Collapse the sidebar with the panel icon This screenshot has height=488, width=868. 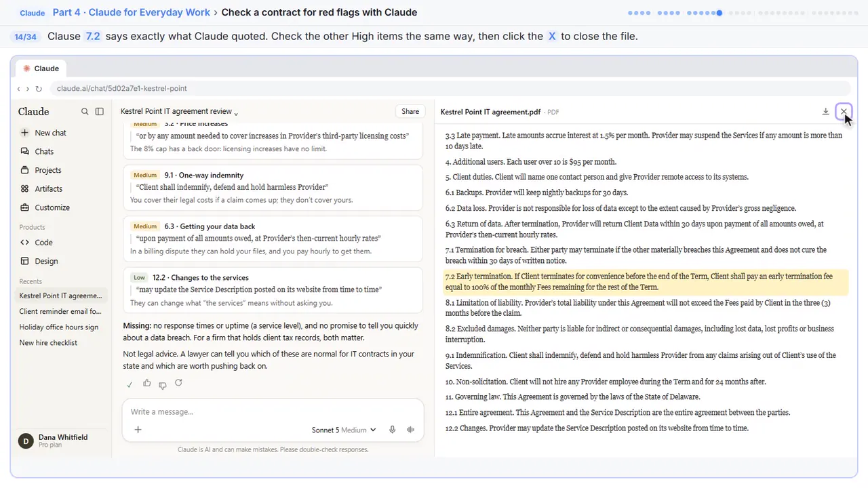pos(100,111)
